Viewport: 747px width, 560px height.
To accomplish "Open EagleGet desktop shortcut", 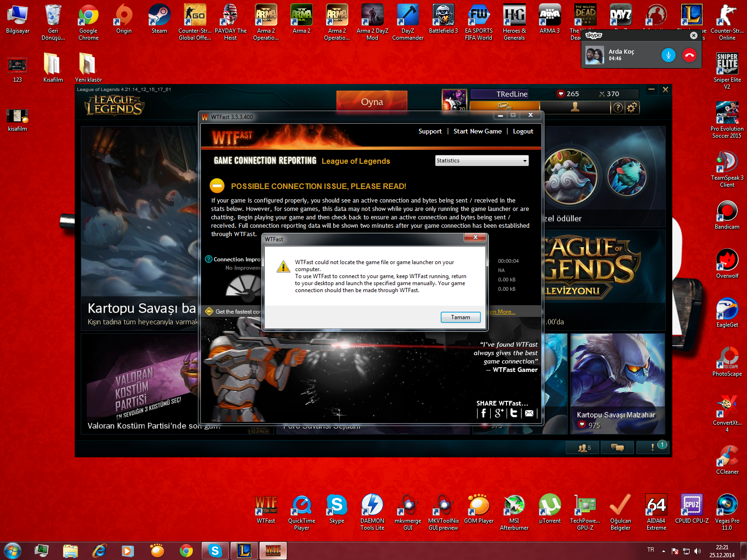I will 727,313.
